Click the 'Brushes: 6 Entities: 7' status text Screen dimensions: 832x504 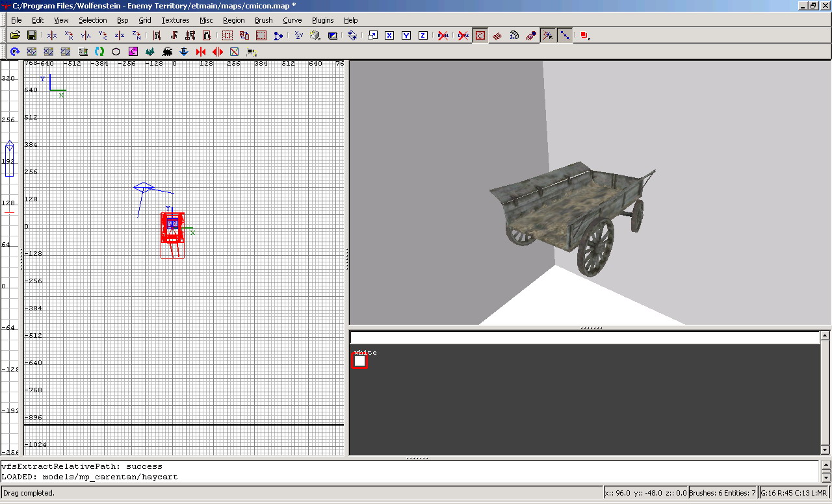723,493
